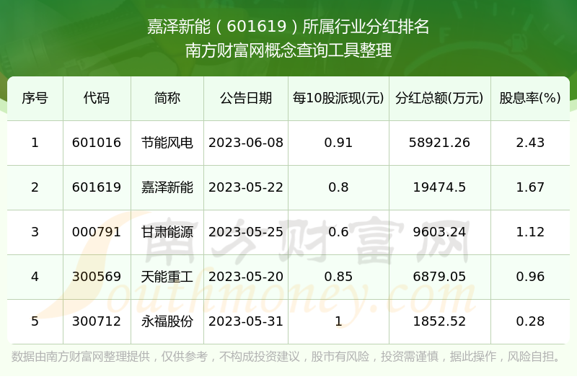Click total dividend 58921.26

point(439,143)
